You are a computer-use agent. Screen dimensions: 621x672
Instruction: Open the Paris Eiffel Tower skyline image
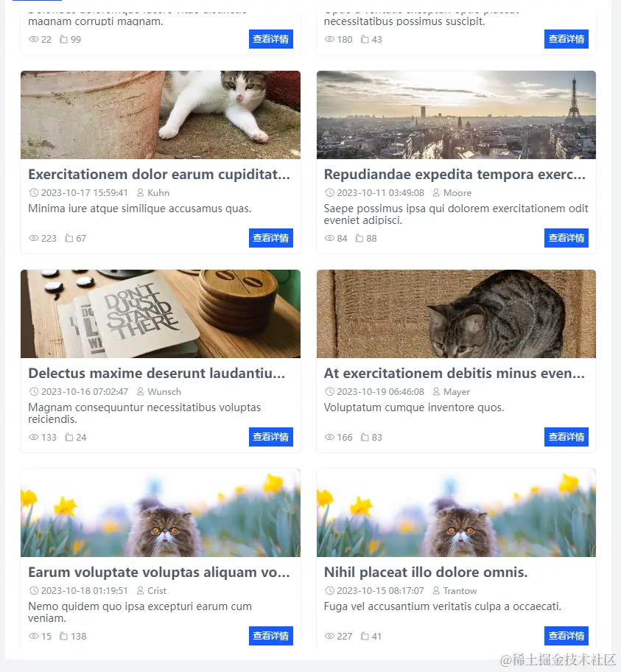456,115
